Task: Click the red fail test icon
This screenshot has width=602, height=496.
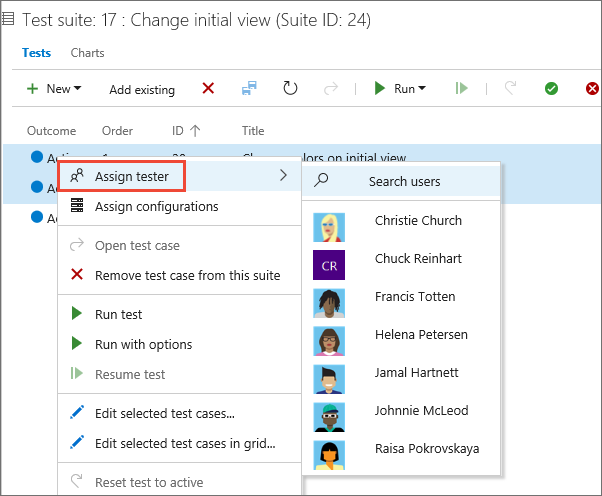Action: click(592, 89)
